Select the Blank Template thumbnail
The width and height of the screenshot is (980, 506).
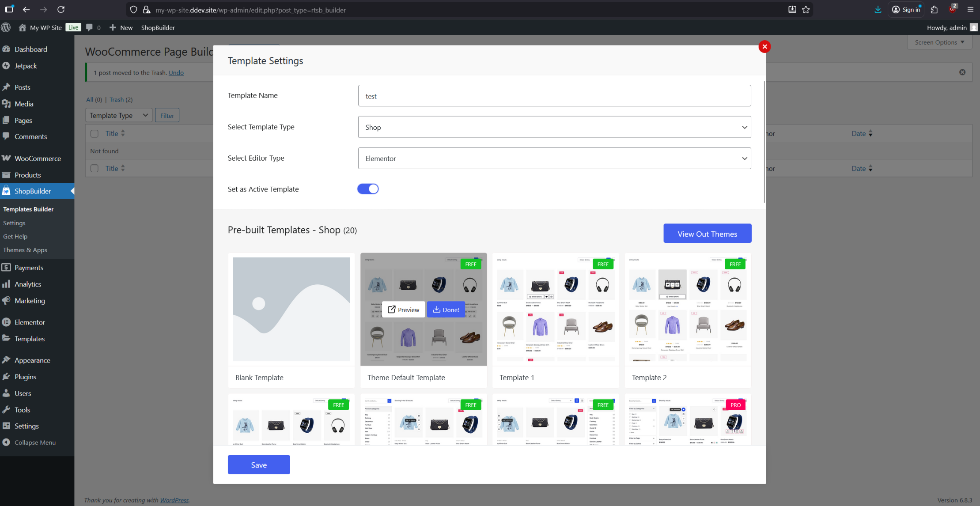pos(291,309)
